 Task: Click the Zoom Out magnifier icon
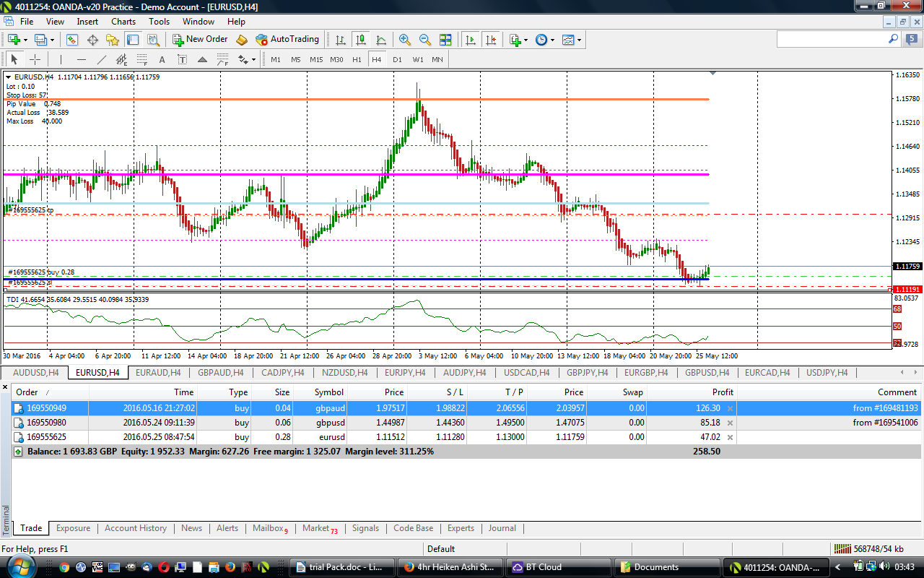(425, 40)
